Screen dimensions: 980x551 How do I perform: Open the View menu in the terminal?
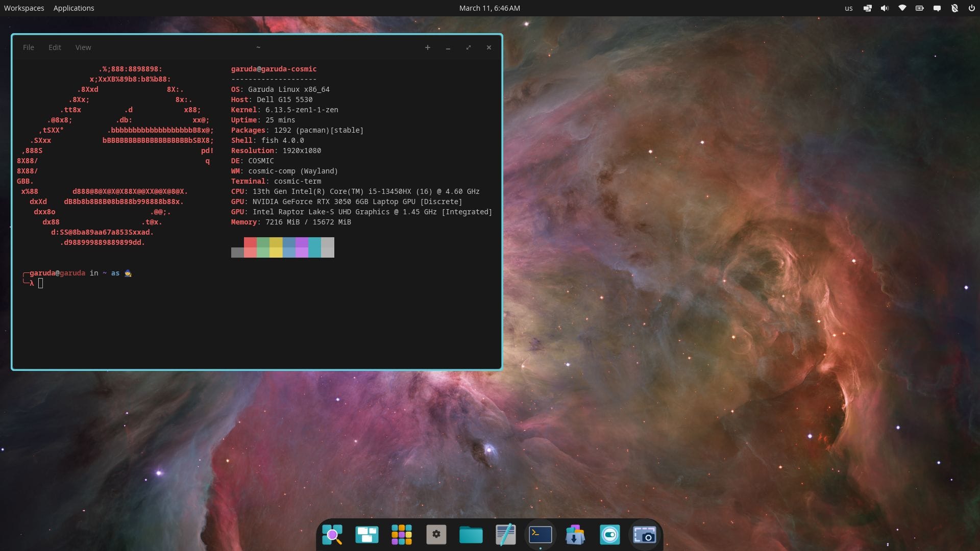83,47
